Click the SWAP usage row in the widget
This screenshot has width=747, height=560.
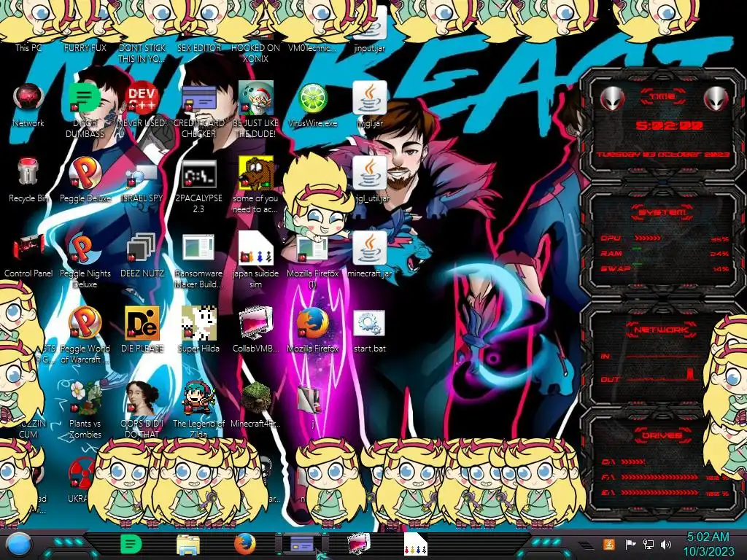point(665,268)
